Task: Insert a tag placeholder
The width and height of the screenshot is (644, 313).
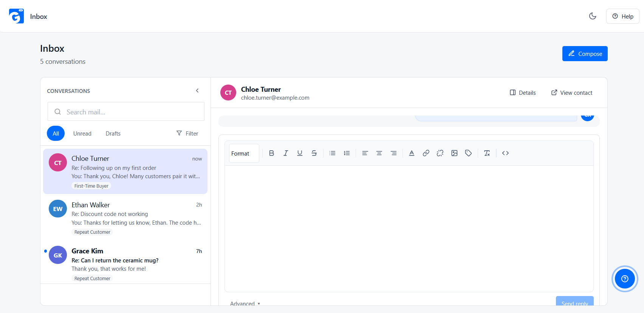Action: point(469,153)
